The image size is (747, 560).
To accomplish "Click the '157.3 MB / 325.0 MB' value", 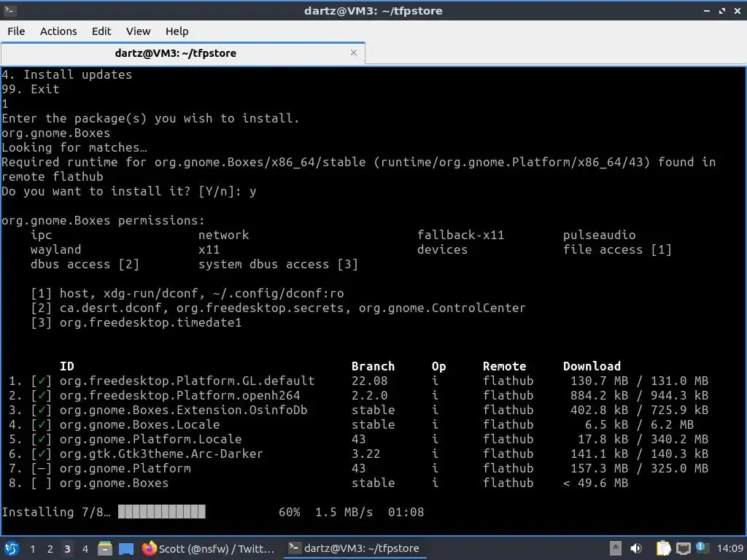I will point(639,469).
